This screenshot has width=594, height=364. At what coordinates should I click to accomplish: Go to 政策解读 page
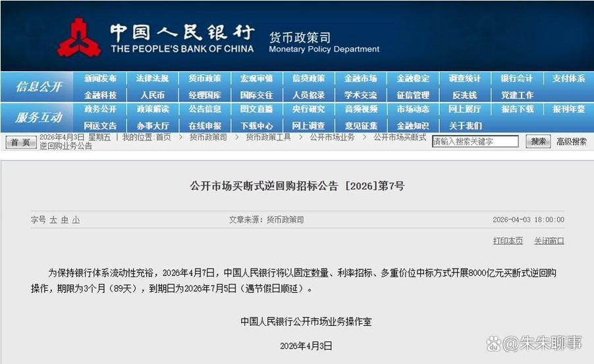[152, 109]
